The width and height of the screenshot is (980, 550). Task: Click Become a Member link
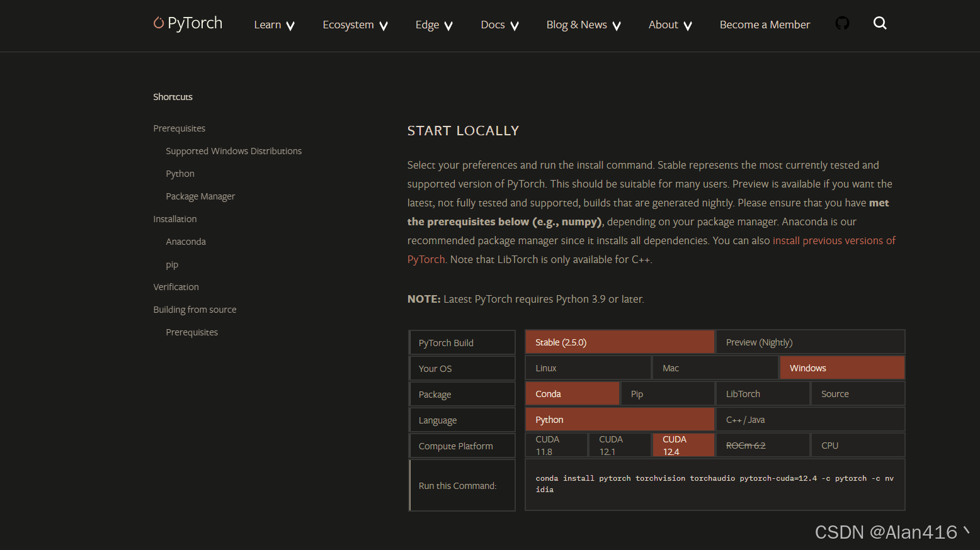[765, 25]
